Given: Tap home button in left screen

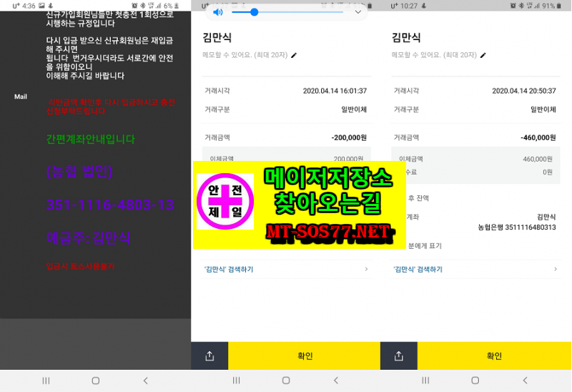Looking at the screenshot, I should 96,381.
